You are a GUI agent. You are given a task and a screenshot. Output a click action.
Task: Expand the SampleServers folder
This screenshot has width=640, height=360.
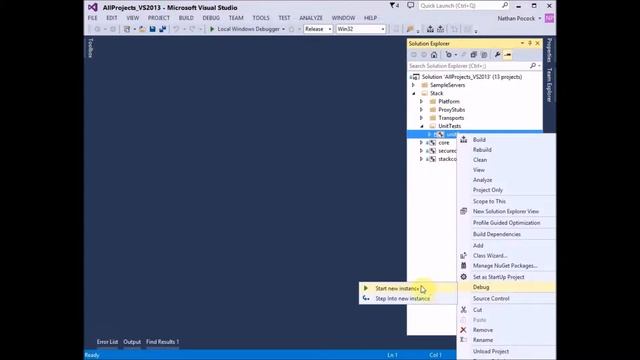[413, 85]
